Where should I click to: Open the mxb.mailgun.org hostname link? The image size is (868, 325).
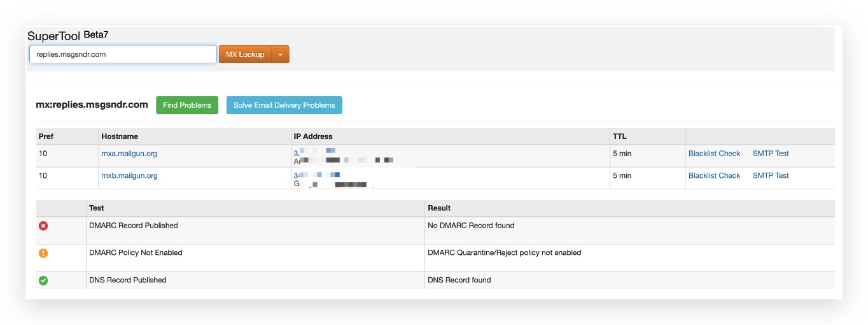click(x=129, y=176)
